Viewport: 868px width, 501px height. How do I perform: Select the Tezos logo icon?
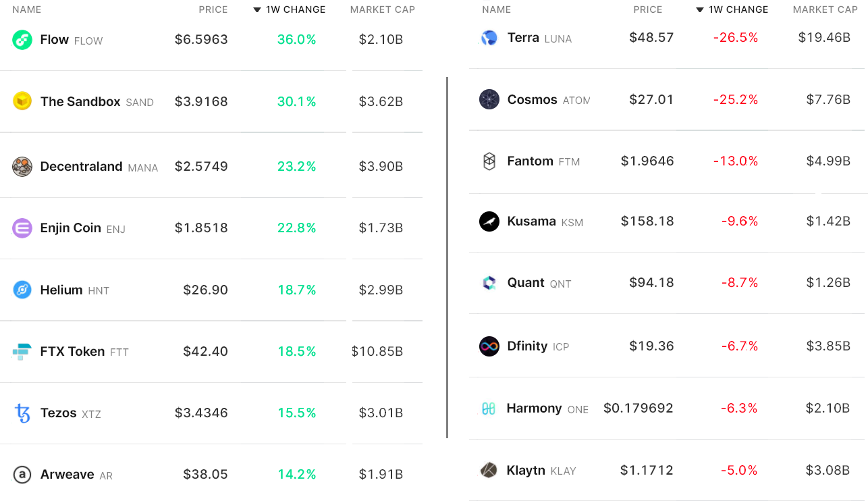tap(22, 413)
